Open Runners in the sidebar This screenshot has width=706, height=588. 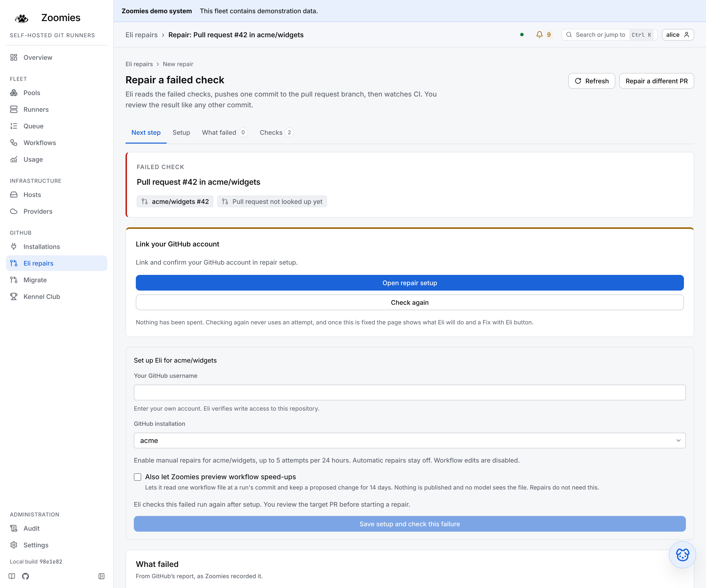[56, 110]
